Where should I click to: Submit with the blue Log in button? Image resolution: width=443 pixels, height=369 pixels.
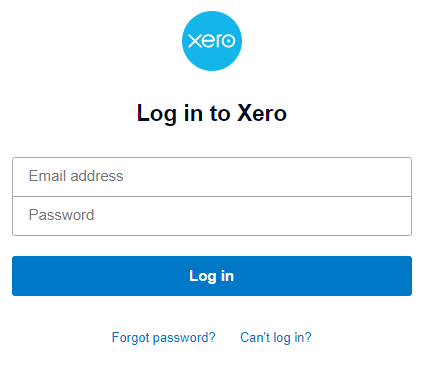click(212, 276)
